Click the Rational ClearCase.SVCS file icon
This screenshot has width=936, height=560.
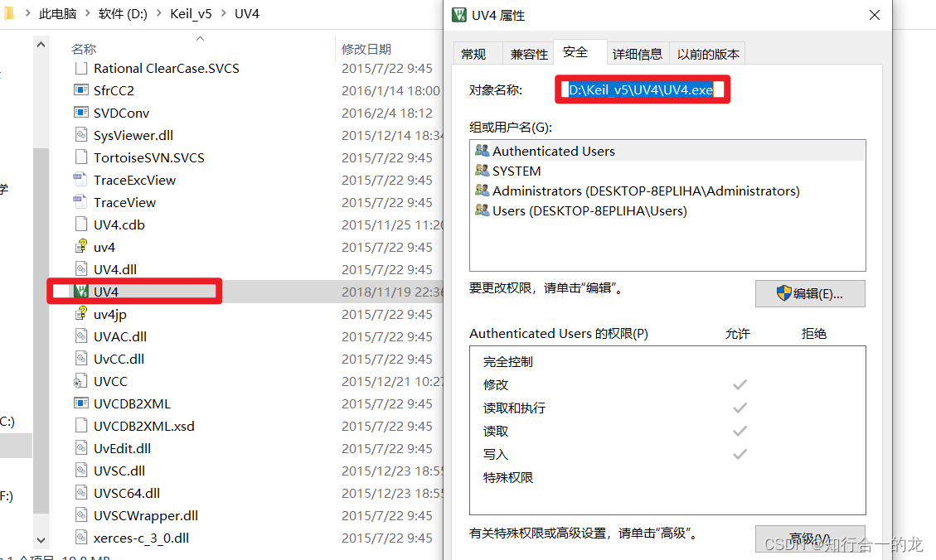coord(81,68)
